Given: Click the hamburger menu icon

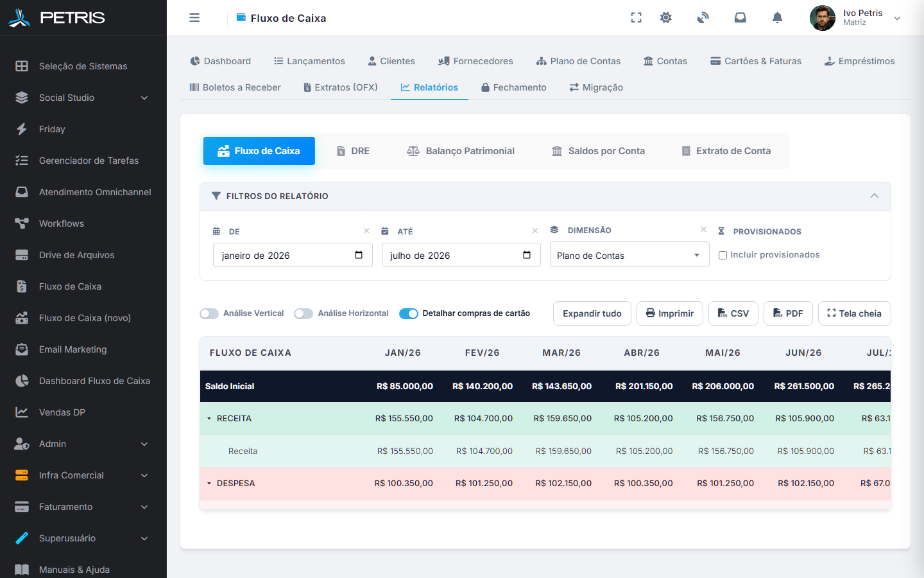Looking at the screenshot, I should point(194,18).
